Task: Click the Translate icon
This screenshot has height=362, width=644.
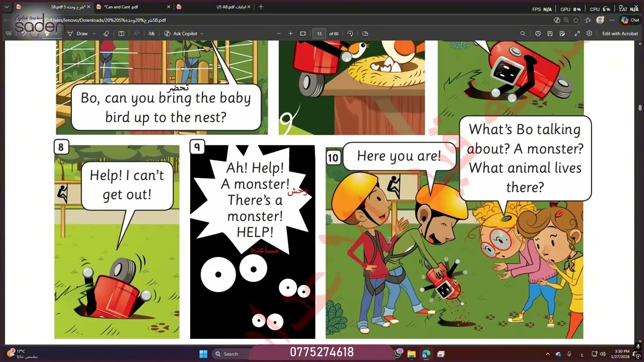Action: (x=151, y=34)
